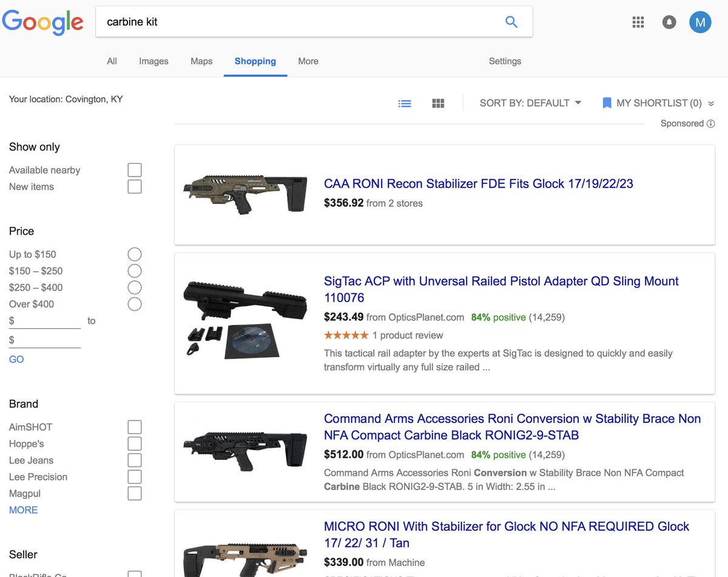Image resolution: width=728 pixels, height=577 pixels.
Task: Click the GO price filter link
Action: pyautogui.click(x=16, y=359)
